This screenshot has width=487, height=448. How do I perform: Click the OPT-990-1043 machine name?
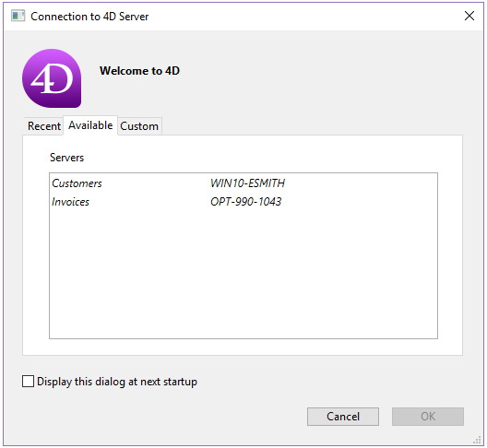(245, 202)
